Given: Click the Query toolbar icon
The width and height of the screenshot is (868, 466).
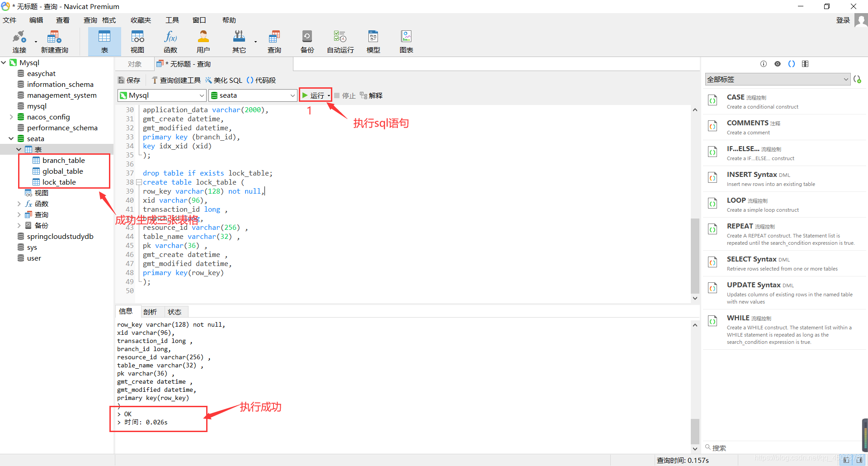Looking at the screenshot, I should point(274,42).
